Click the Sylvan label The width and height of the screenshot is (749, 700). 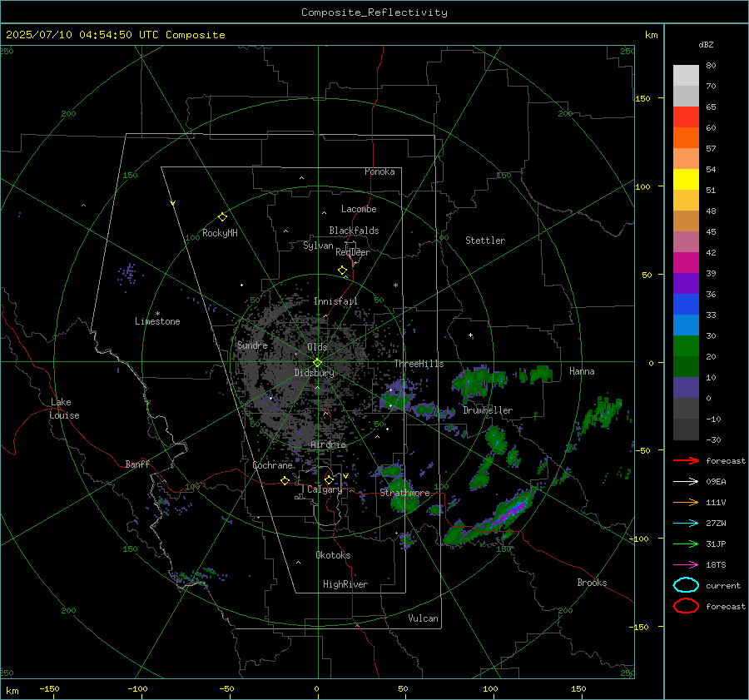pyautogui.click(x=318, y=246)
